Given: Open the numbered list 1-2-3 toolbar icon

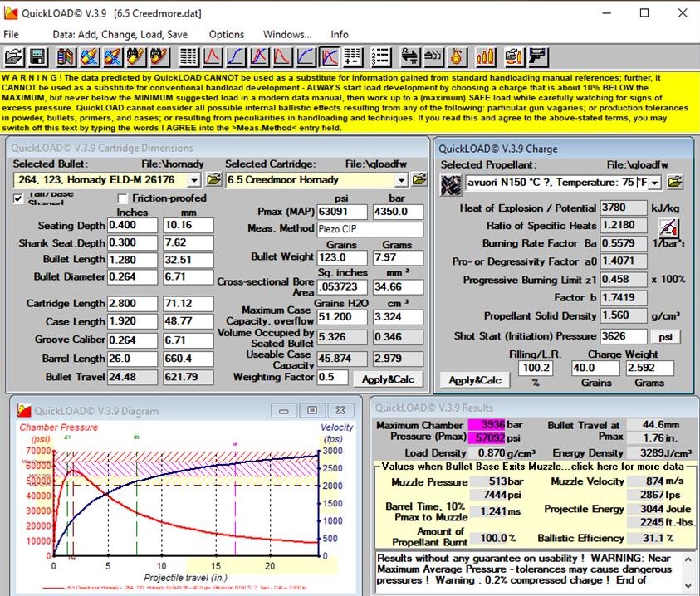Looking at the screenshot, I should pyautogui.click(x=380, y=57).
